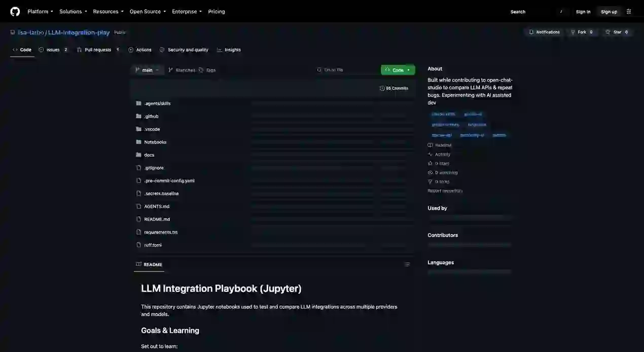Open the Activity pulse link
Screen dimensions: 644x352
click(x=439, y=154)
